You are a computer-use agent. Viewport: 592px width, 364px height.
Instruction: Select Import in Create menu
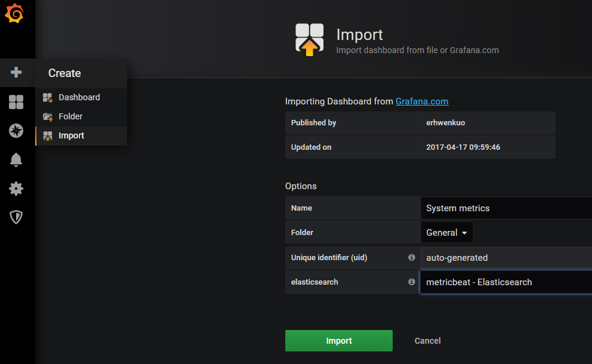tap(81, 135)
